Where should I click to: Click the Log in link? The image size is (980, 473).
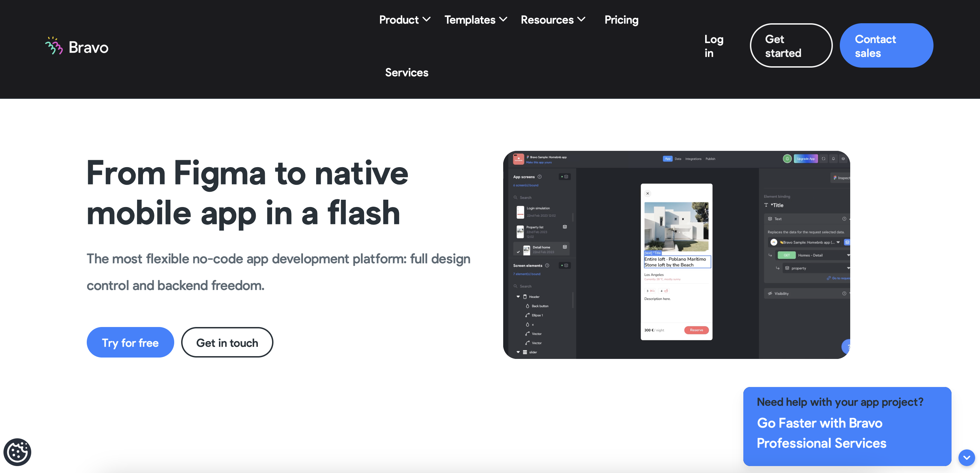point(714,46)
